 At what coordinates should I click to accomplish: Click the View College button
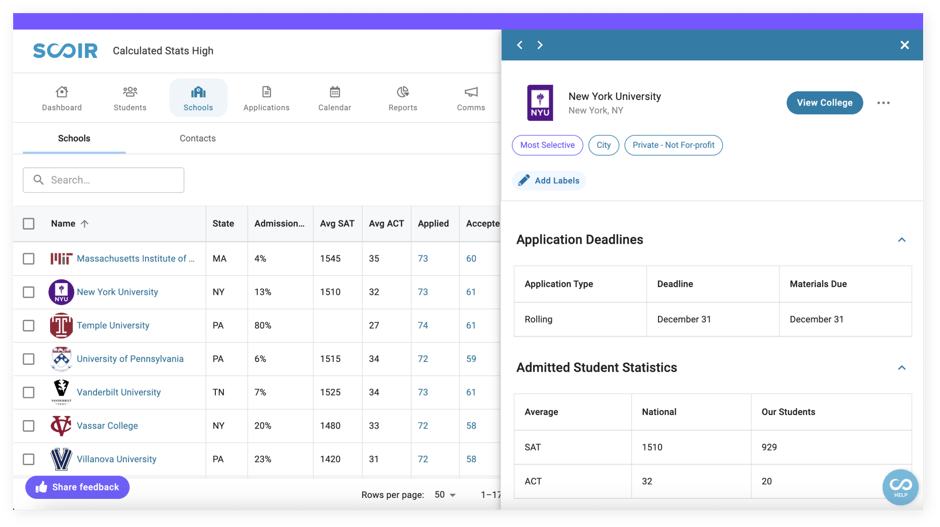[824, 103]
